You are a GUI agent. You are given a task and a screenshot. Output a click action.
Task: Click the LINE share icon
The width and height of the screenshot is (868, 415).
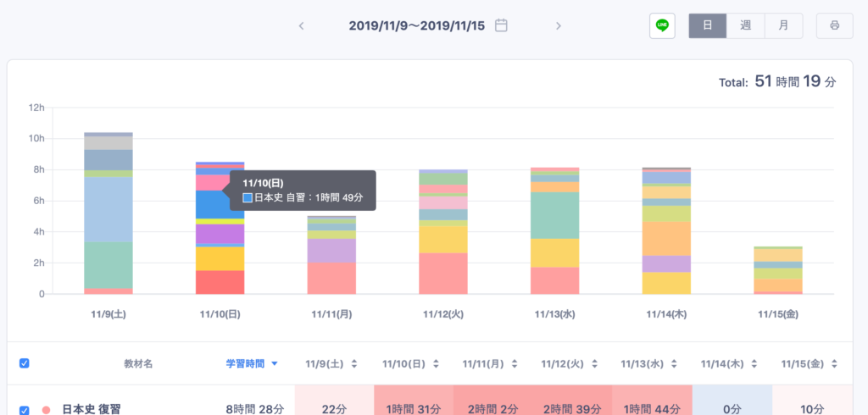[x=662, y=25]
